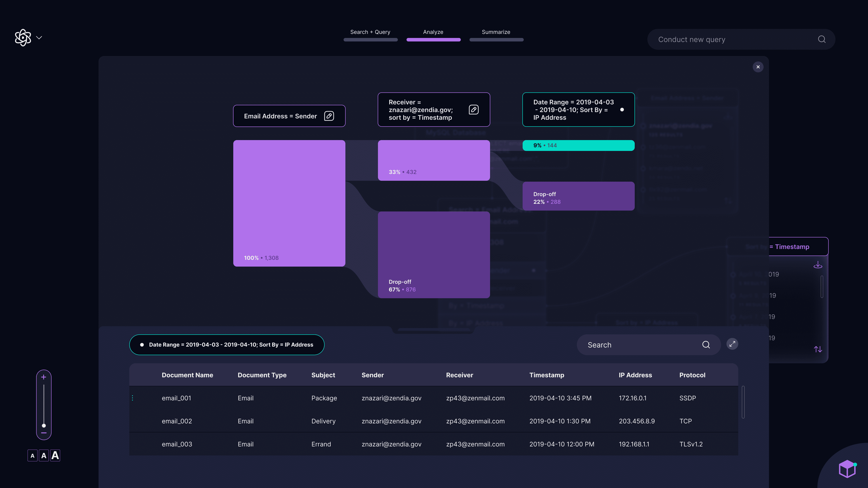
Task: Click the panel drag handle bar
Action: (x=433, y=329)
